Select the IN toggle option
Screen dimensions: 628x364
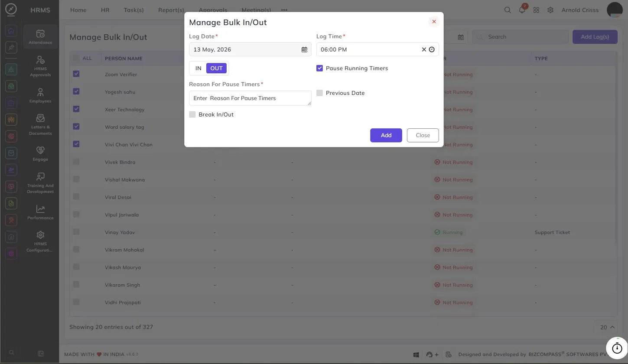[x=198, y=68]
